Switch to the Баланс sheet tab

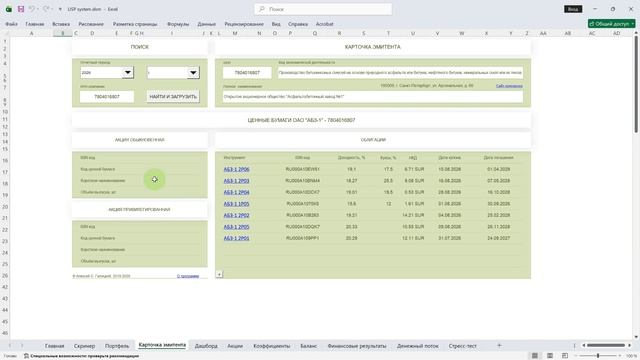tap(309, 346)
